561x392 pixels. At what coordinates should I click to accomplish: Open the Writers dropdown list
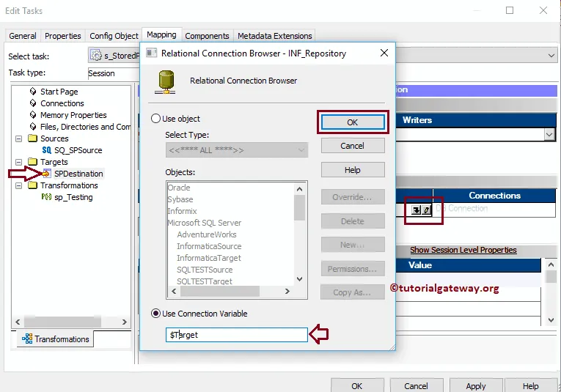549,134
